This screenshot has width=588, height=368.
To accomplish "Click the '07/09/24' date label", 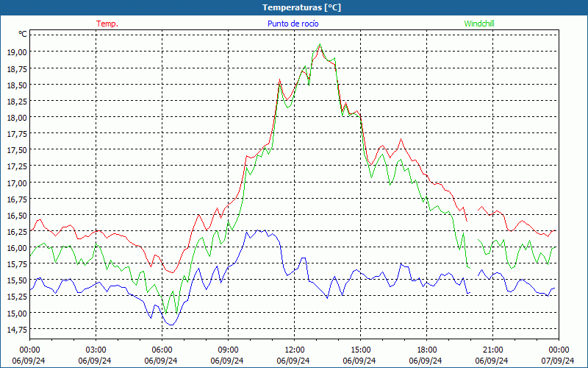I will [558, 361].
